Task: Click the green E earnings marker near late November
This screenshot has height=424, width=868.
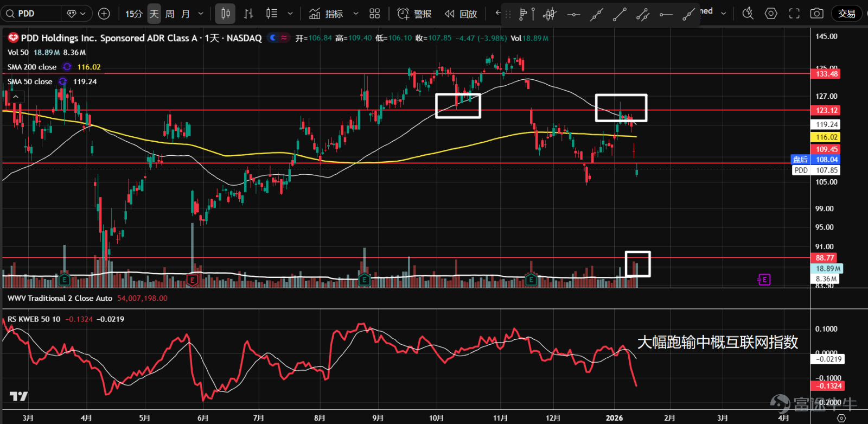Action: click(x=531, y=280)
